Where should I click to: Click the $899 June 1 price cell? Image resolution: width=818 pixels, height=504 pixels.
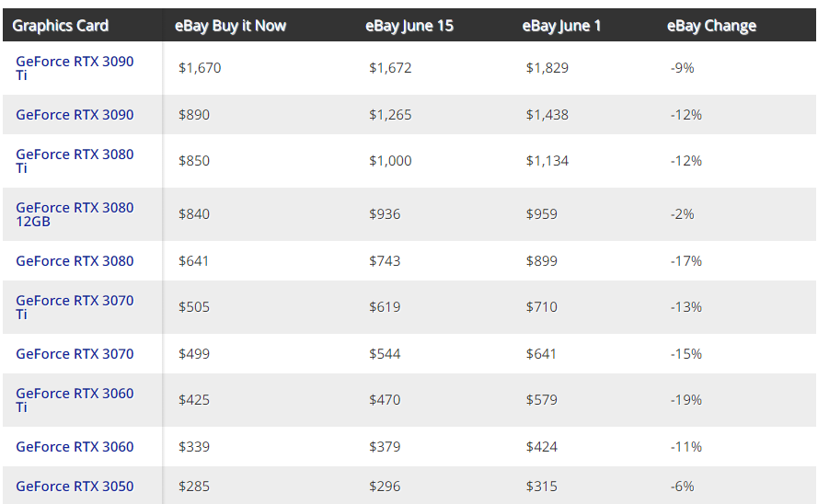coord(542,260)
